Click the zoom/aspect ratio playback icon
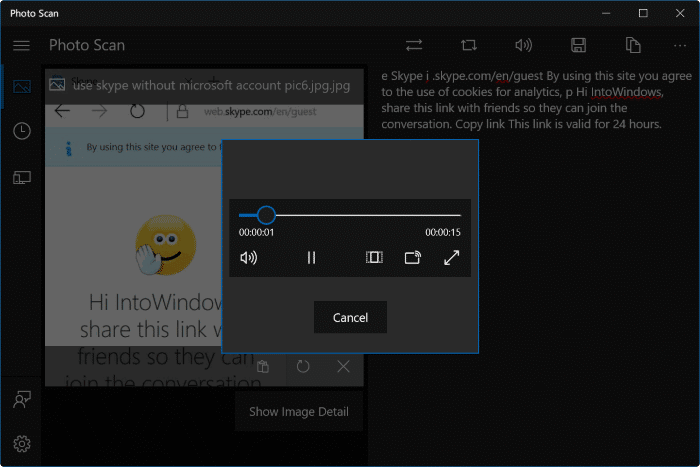The height and width of the screenshot is (467, 700). [374, 257]
